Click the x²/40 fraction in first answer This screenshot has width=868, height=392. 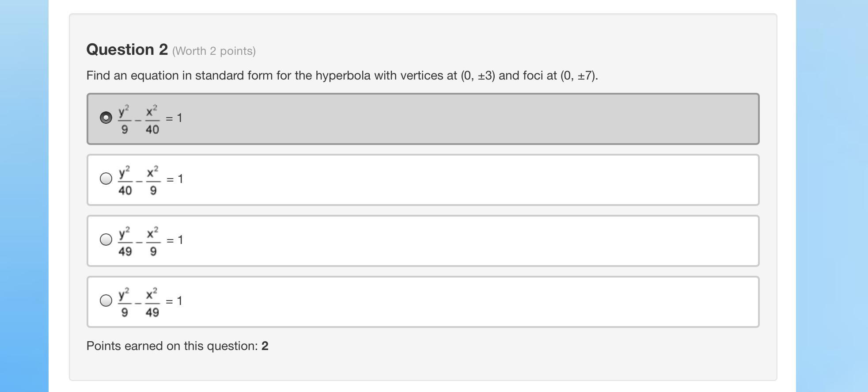(x=152, y=119)
